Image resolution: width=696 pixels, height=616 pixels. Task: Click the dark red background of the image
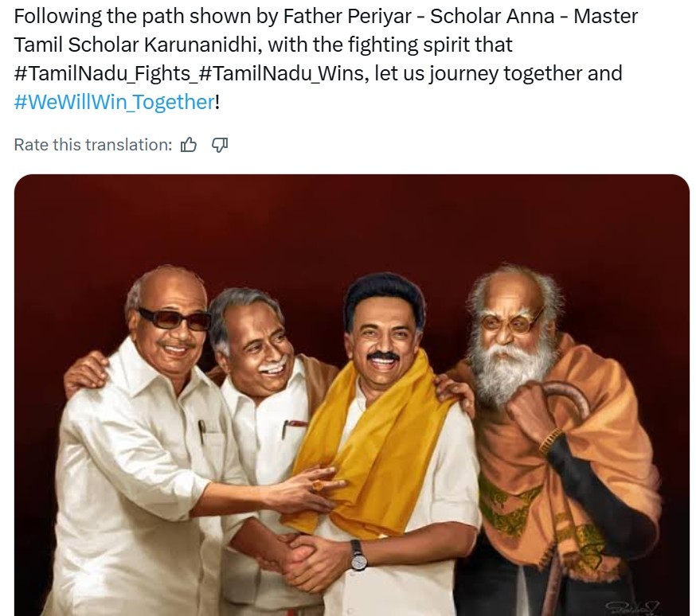coord(355,222)
